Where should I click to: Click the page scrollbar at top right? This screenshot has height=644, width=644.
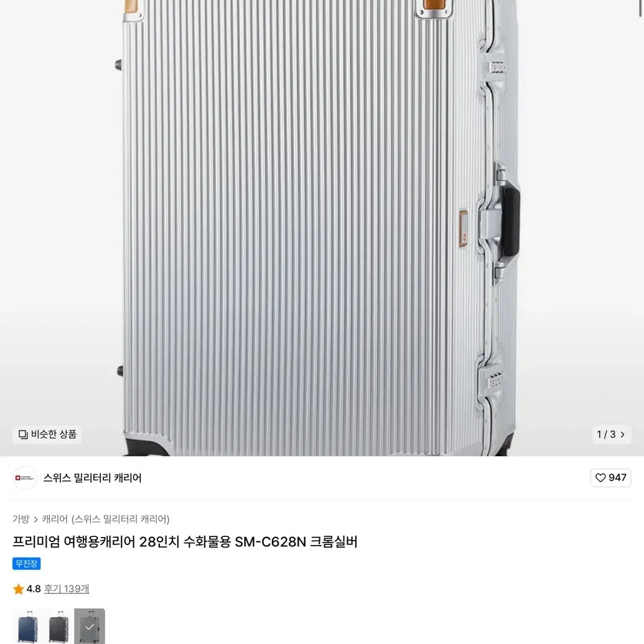pos(640,8)
